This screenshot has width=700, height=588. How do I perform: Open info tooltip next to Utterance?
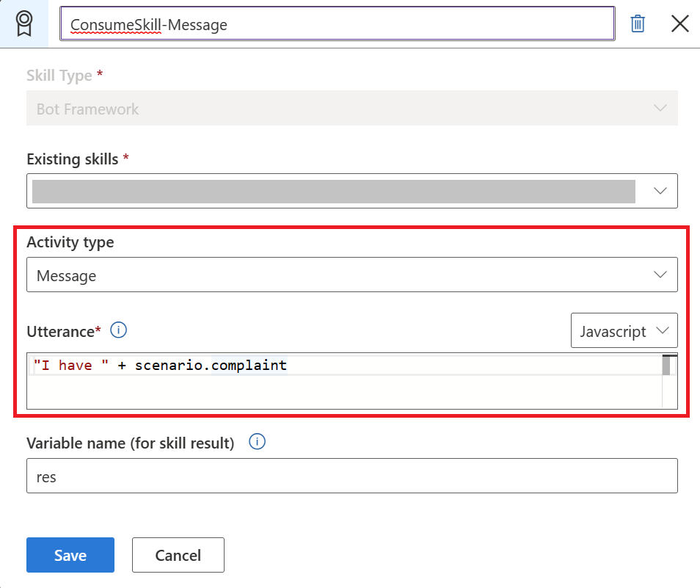118,330
